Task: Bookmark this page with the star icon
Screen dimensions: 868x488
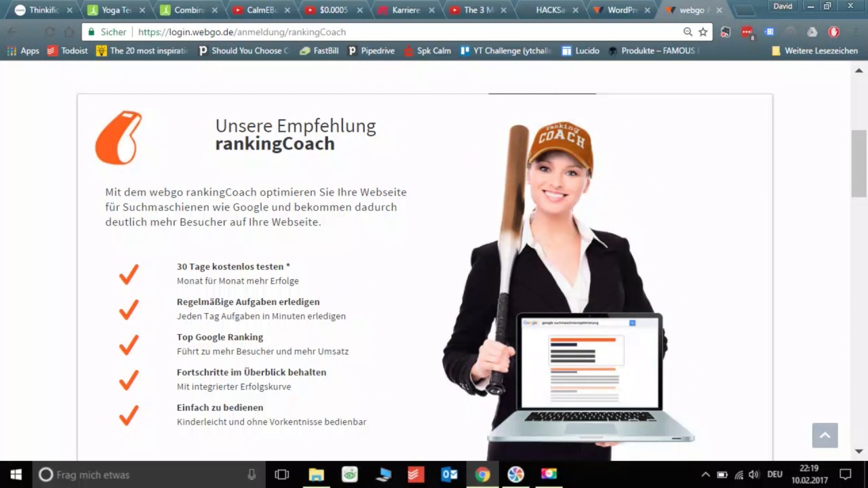Action: (x=703, y=32)
